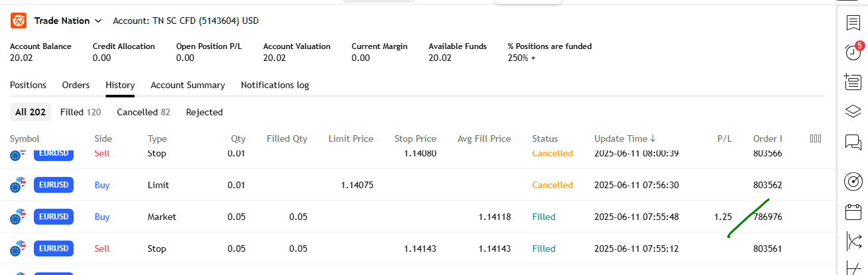Open the chat bubbles icon
The image size is (868, 275).
tap(853, 142)
